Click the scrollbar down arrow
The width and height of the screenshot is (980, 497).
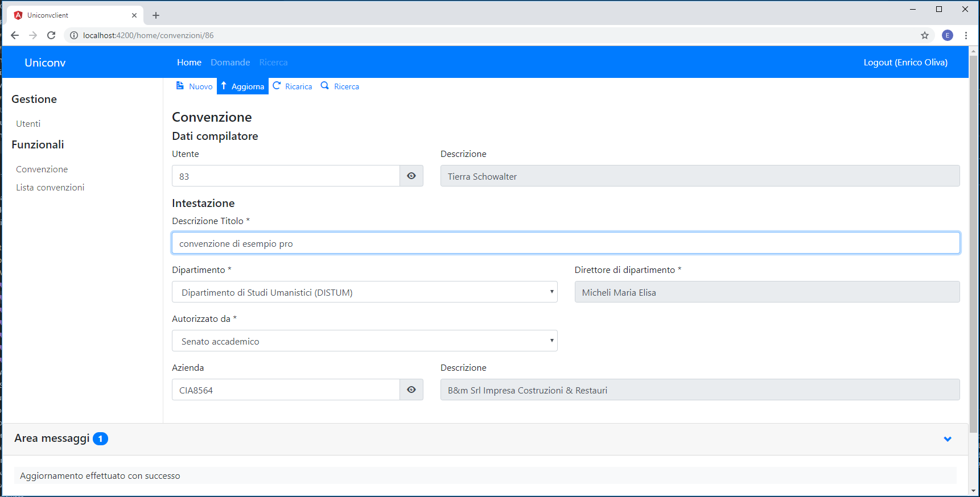974,491
